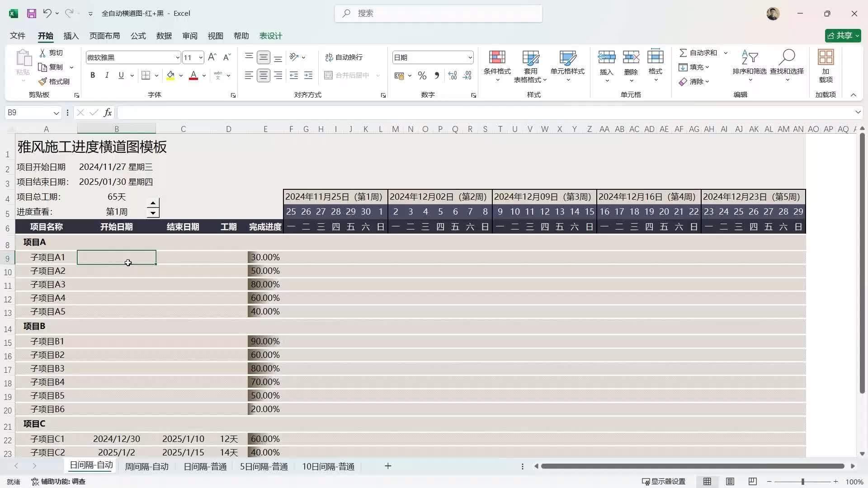868x488 pixels.
Task: Open the Name Box dropdown arrow
Action: pos(56,113)
